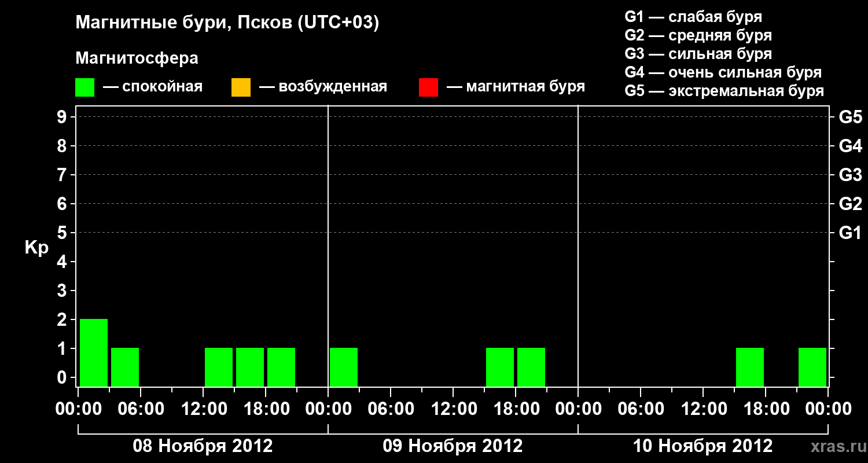The width and height of the screenshot is (868, 463).
Task: Click the 12:00 time label under 10 Ноября
Action: click(703, 409)
